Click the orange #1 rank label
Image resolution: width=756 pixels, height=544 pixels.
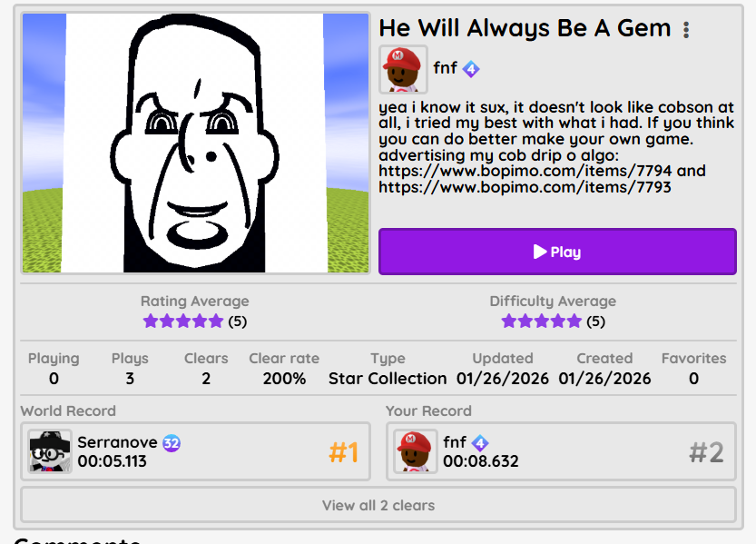point(343,452)
